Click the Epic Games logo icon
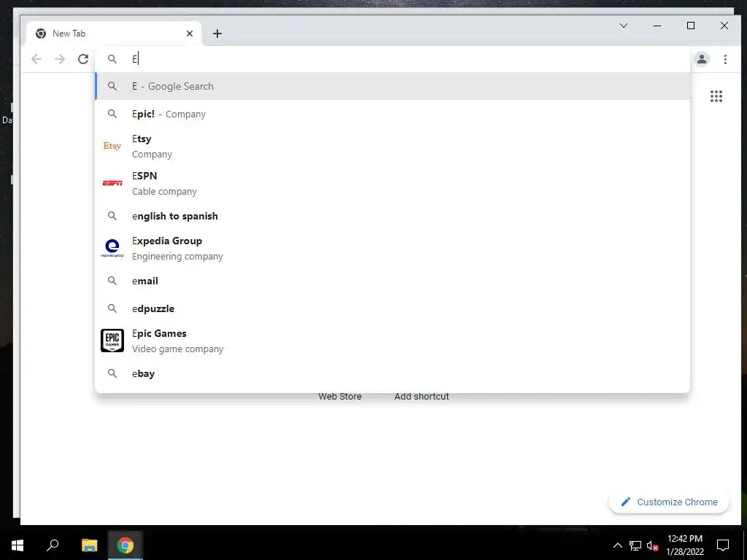 pyautogui.click(x=112, y=341)
